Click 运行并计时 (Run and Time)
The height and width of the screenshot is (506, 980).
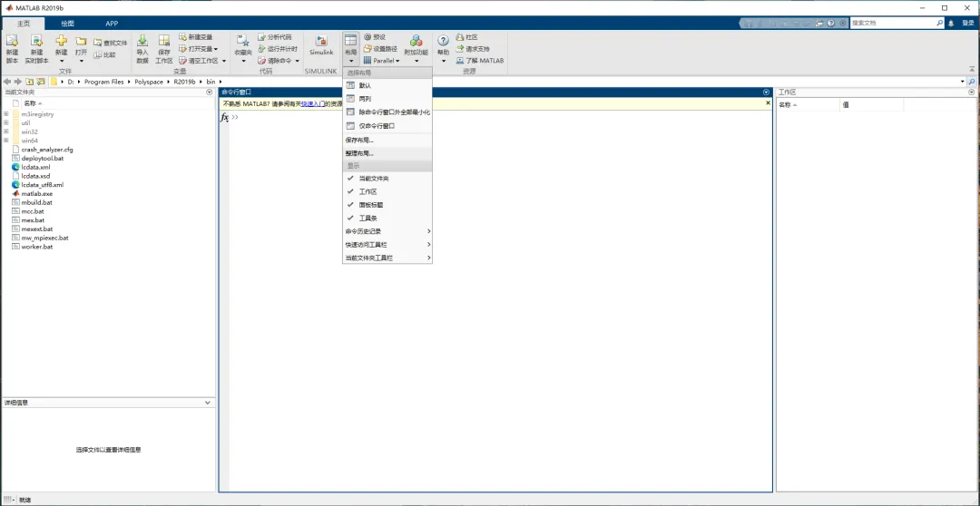(278, 49)
